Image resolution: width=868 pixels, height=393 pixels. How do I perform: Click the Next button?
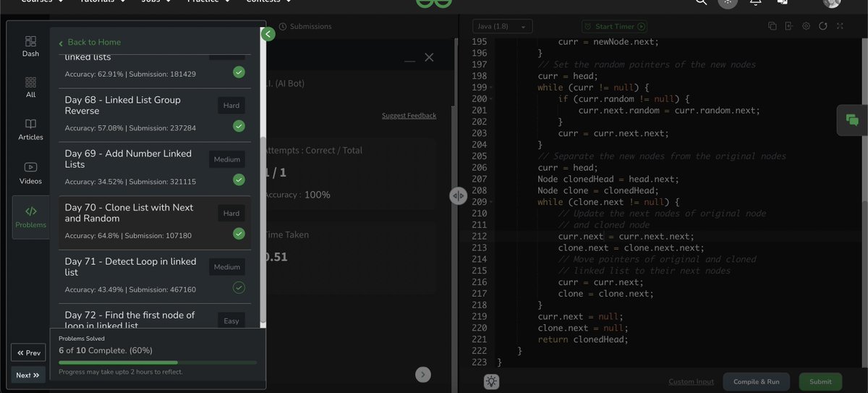point(29,375)
